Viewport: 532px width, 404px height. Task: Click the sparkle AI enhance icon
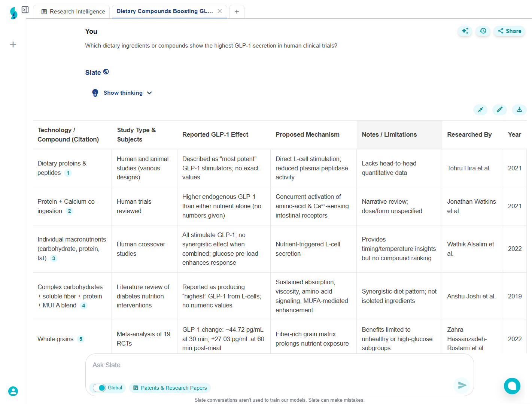tap(465, 31)
